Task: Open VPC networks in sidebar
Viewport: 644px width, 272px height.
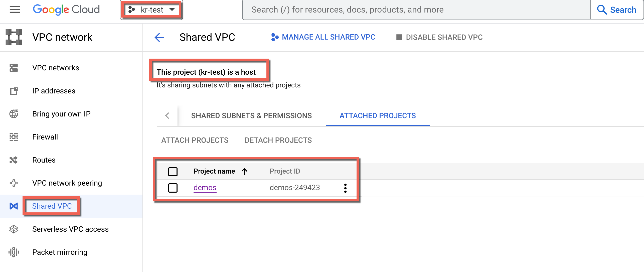Action: (x=56, y=68)
